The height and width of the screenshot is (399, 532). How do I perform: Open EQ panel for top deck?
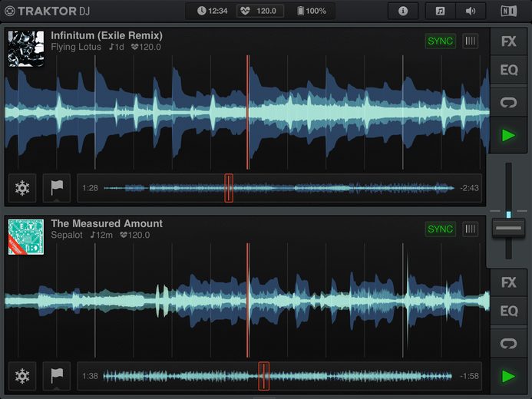509,70
